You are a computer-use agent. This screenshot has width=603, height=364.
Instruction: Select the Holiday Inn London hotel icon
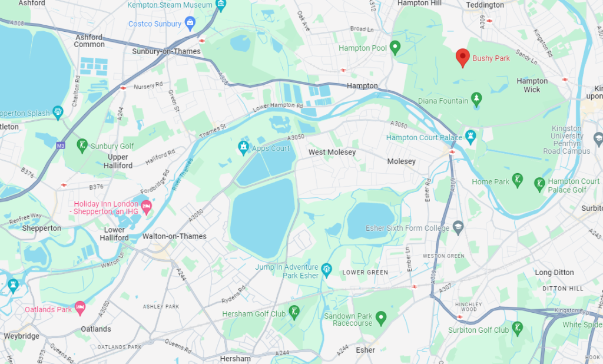click(x=146, y=207)
